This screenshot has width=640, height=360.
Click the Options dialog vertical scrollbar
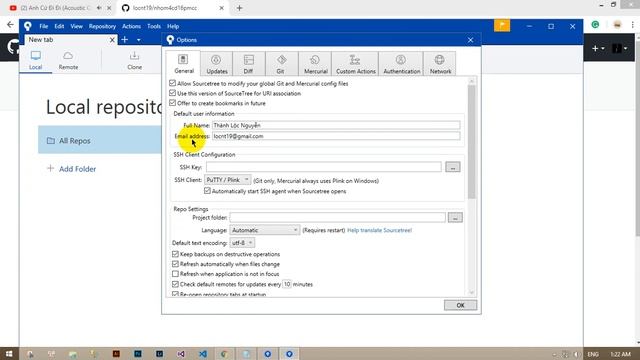[471, 142]
